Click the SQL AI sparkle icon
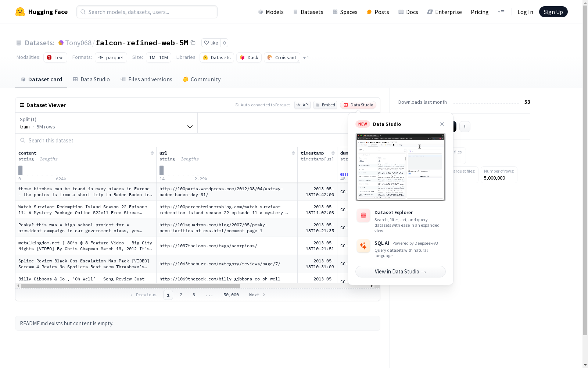The image size is (588, 368). tap(363, 246)
